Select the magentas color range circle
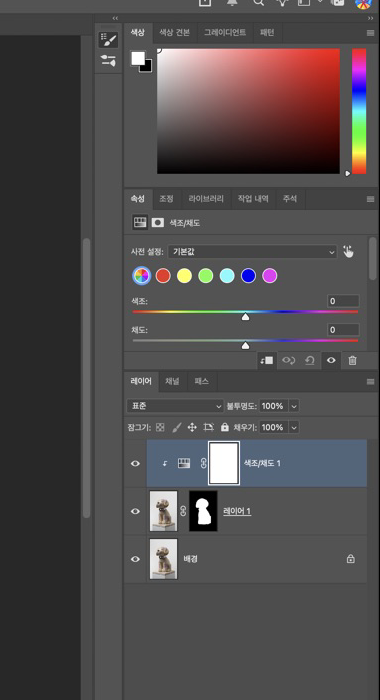Screen dimensions: 380x700 270,275
